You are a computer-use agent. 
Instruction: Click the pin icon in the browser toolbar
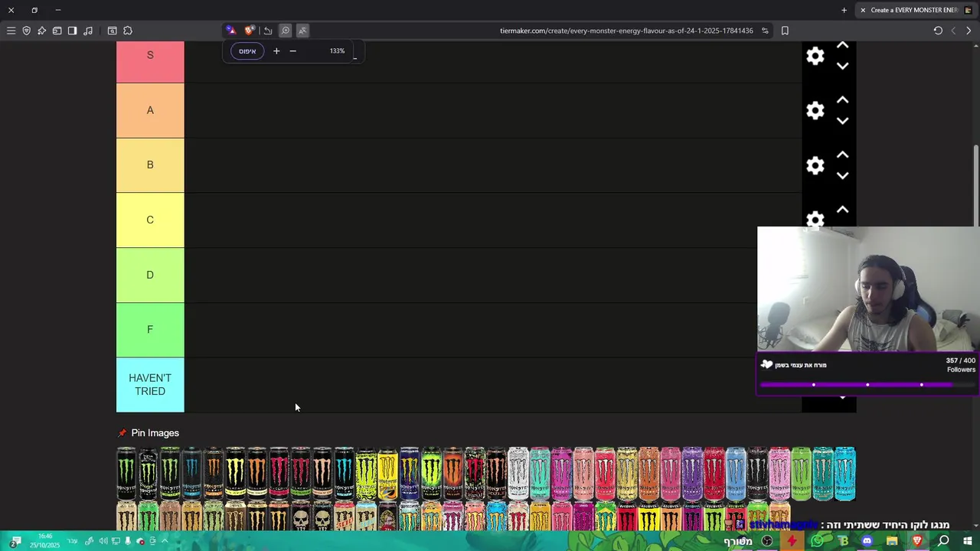pos(42,31)
